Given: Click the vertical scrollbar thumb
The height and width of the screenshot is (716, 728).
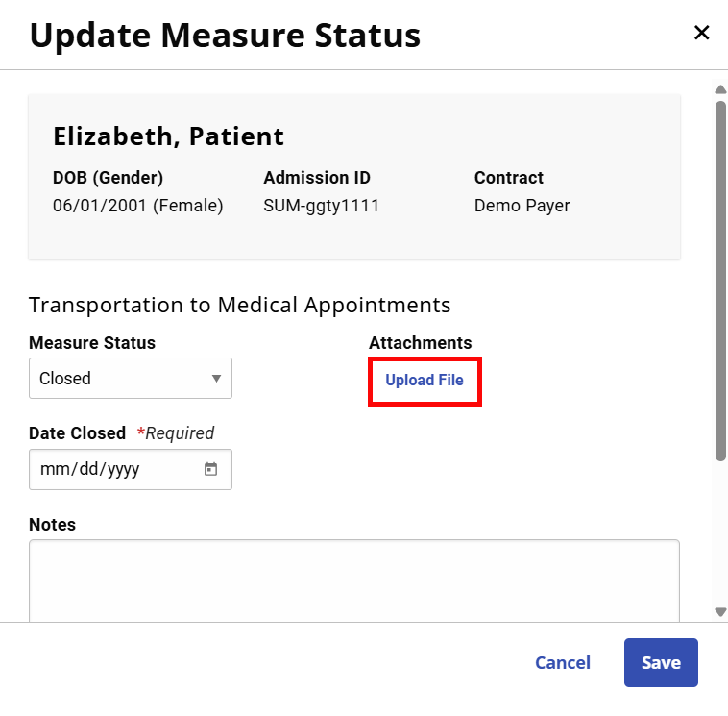Looking at the screenshot, I should [720, 279].
